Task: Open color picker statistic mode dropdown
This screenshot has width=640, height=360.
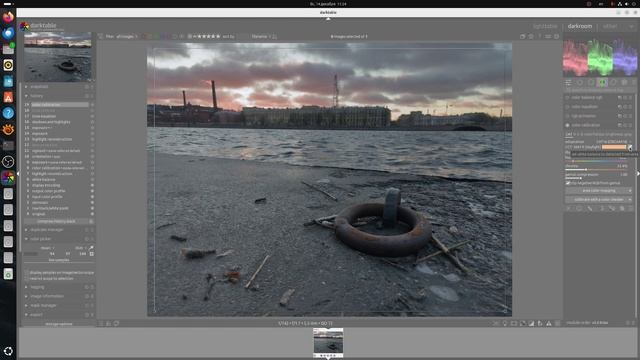Action: tap(47, 248)
